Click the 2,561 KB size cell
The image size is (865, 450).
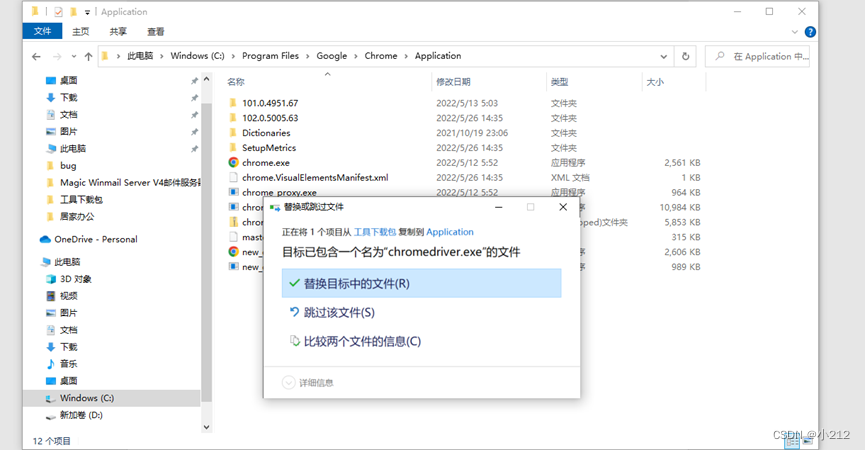point(682,163)
